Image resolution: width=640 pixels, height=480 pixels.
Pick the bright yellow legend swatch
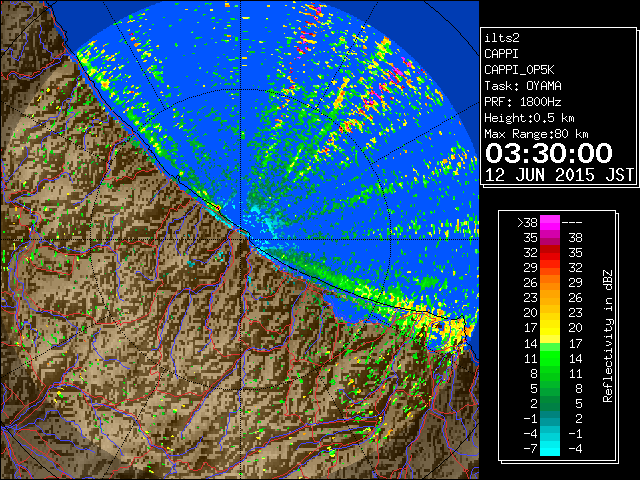tap(550, 331)
